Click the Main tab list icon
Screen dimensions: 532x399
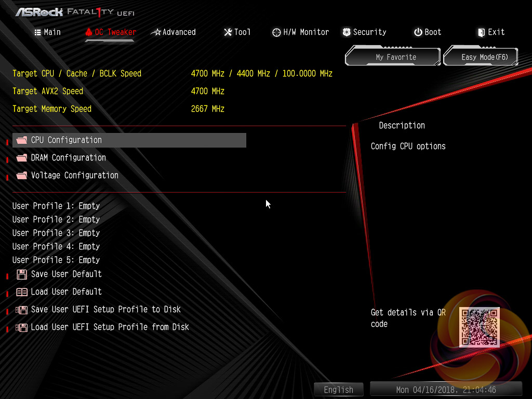pyautogui.click(x=37, y=32)
